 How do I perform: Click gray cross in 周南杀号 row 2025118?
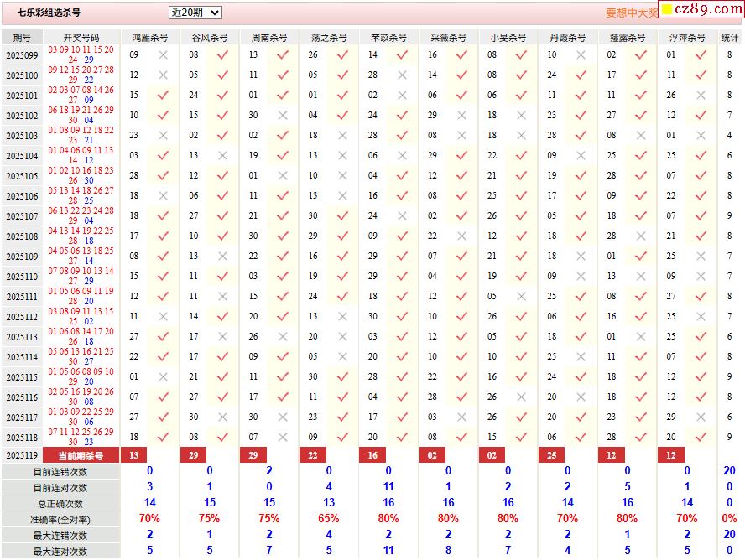[x=283, y=437]
